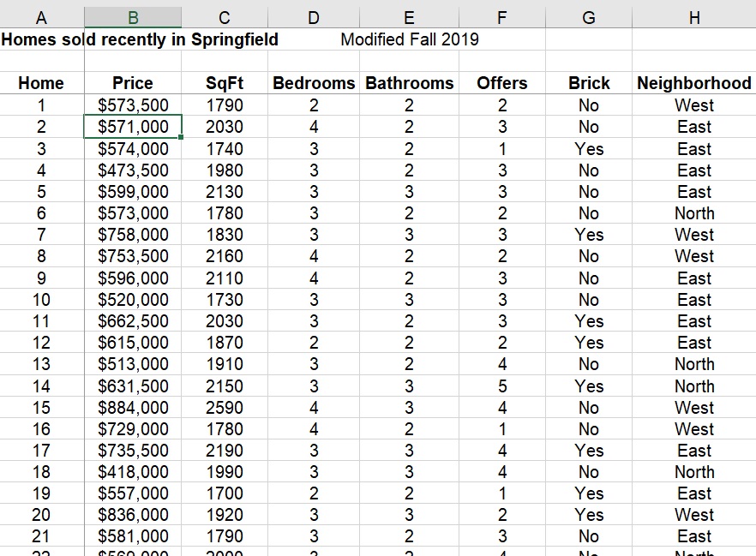
Task: Click the price cell $662,500
Action: 133,321
